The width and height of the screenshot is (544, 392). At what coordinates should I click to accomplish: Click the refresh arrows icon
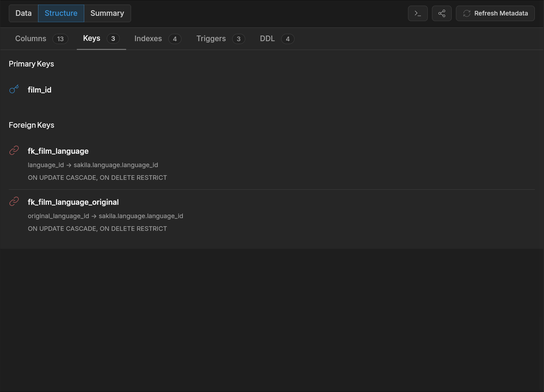click(x=467, y=13)
